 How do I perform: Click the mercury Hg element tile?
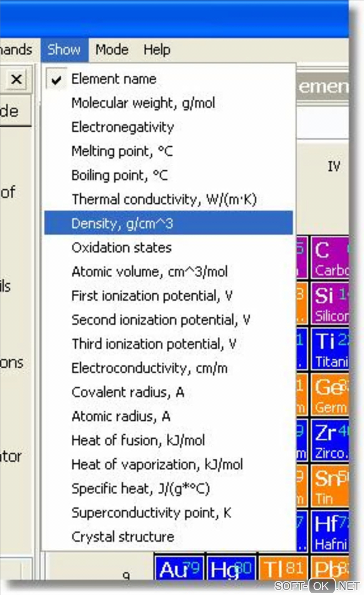pos(231,568)
